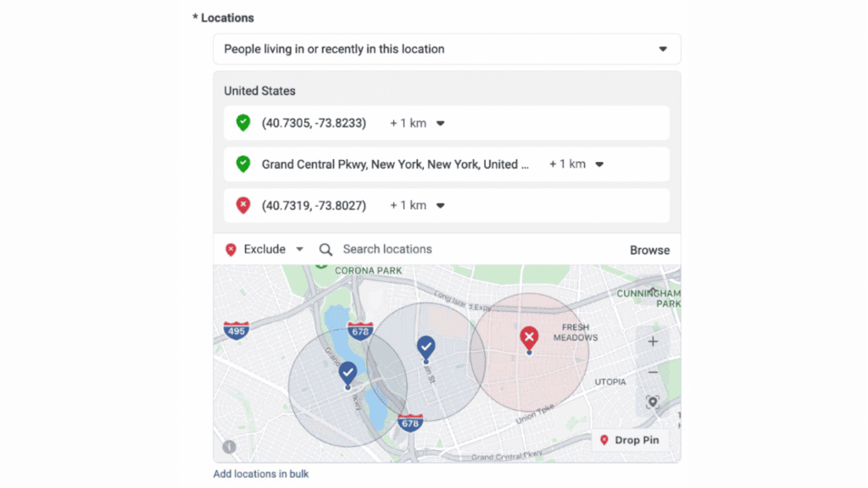Viewport: 868px width, 488px height.
Task: Click the blue checkmark pin on Main St
Action: [x=426, y=347]
